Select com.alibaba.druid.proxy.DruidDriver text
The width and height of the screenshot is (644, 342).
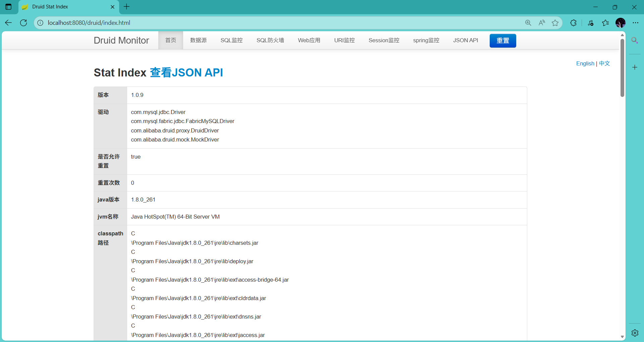(175, 130)
